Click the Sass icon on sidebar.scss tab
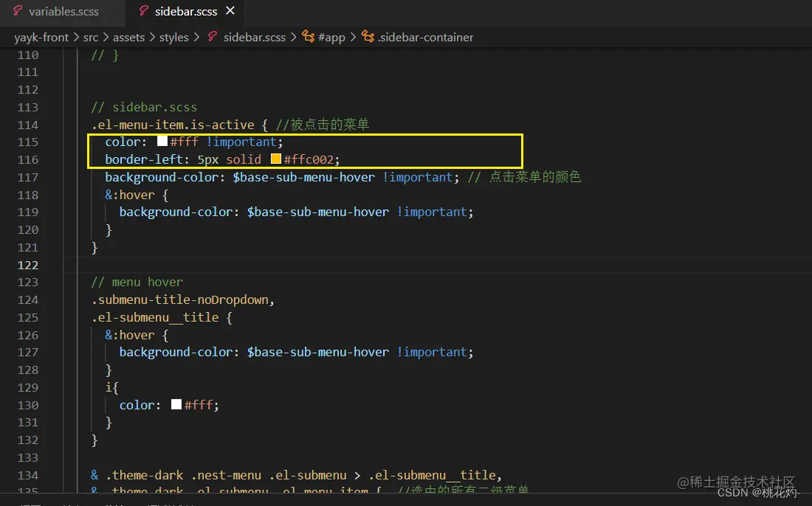 143,11
